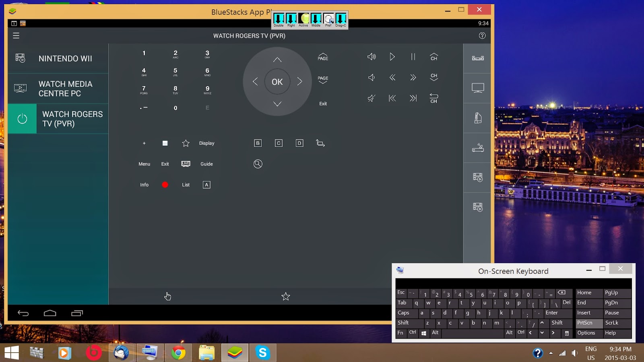Tap number key 1 on the remote
644x362 pixels.
point(144,53)
